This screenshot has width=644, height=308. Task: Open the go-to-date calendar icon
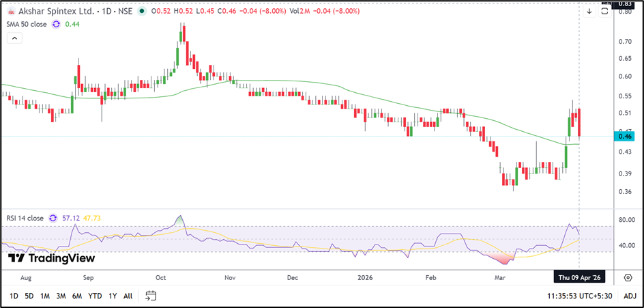(151, 296)
